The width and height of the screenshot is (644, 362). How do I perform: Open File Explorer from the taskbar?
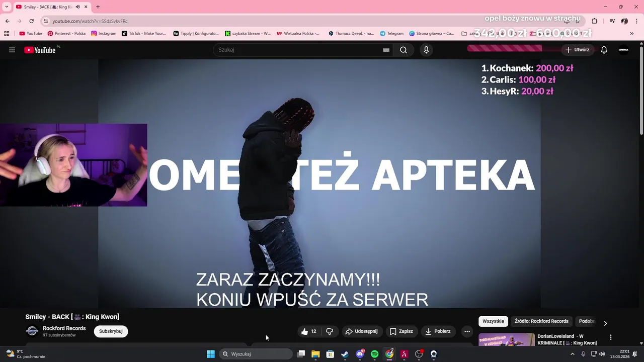[x=315, y=354]
